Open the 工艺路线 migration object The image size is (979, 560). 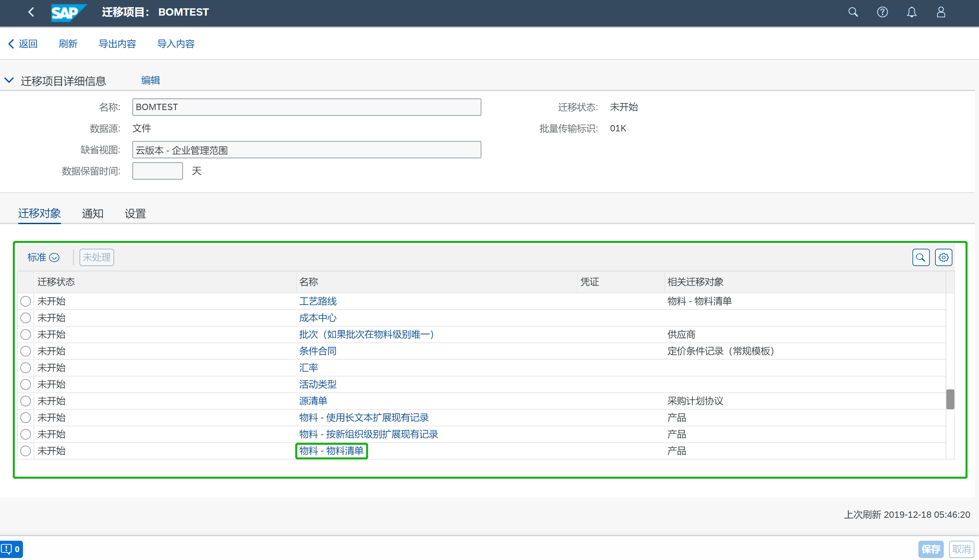(318, 301)
